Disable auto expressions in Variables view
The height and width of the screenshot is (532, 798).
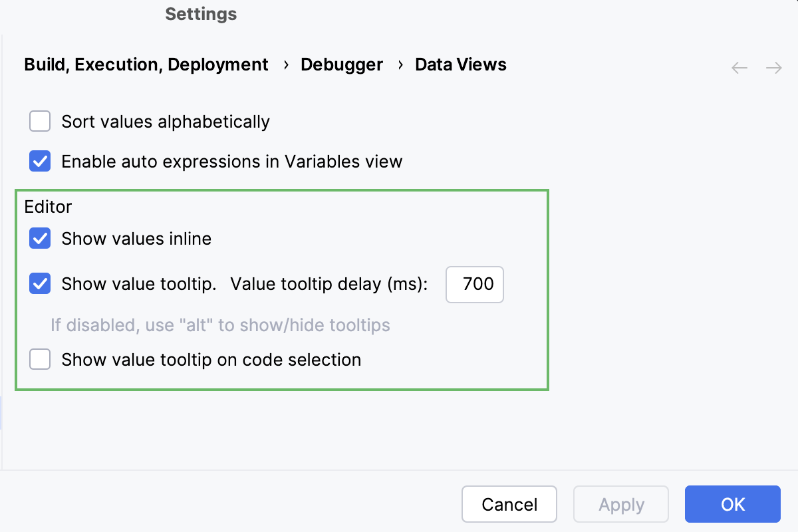coord(40,161)
